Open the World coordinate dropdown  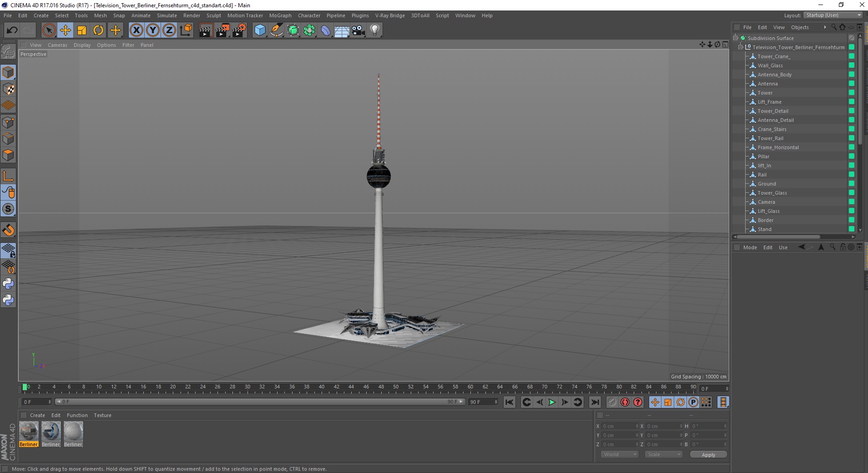pyautogui.click(x=620, y=454)
